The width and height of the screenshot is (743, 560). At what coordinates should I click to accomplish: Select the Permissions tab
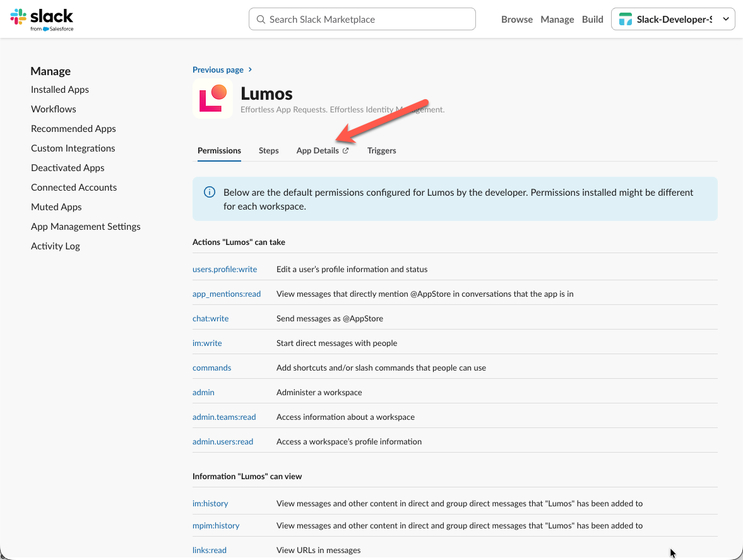(x=219, y=151)
